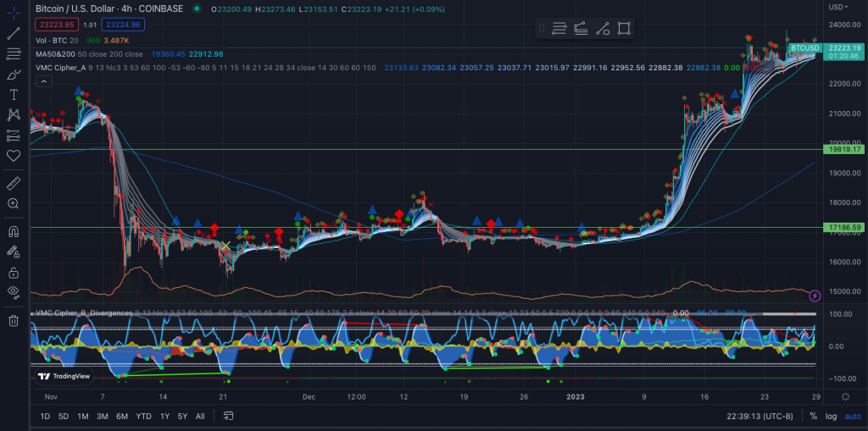This screenshot has height=431, width=868.
Task: Click the BTCUSD current price label
Action: click(x=804, y=48)
